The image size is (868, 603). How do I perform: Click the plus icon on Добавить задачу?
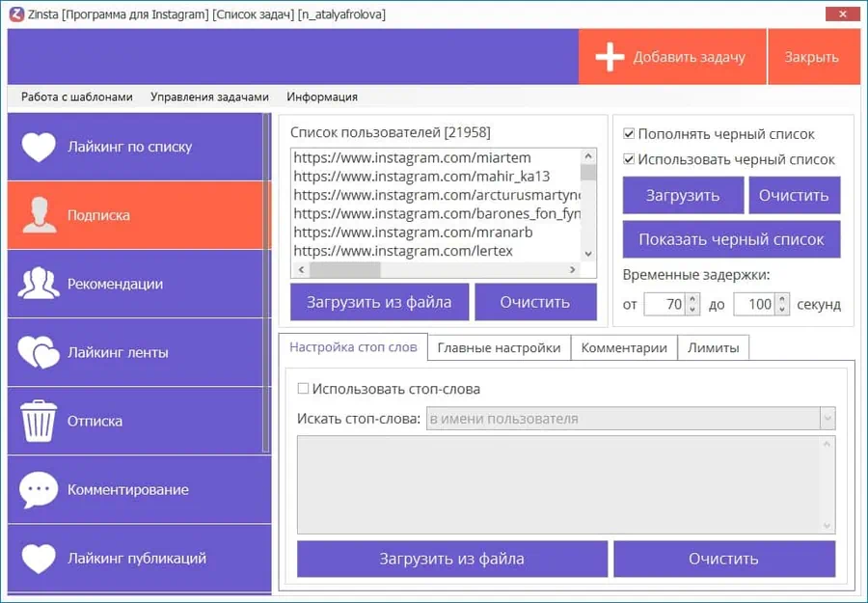(610, 57)
